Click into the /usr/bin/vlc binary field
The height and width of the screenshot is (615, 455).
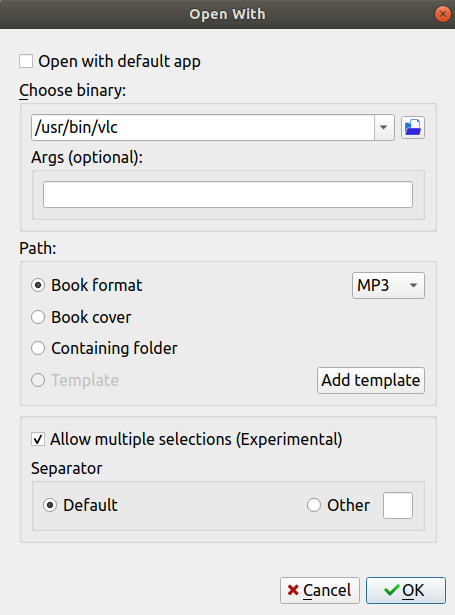[203, 127]
